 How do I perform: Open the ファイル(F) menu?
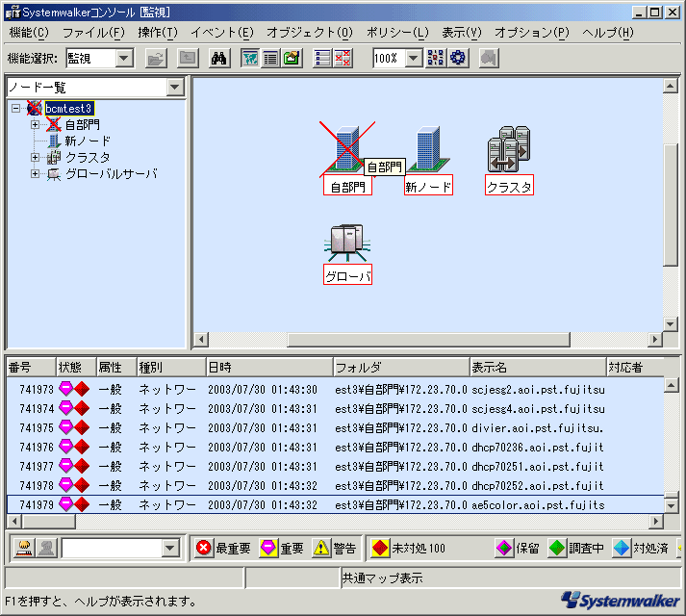pyautogui.click(x=93, y=33)
